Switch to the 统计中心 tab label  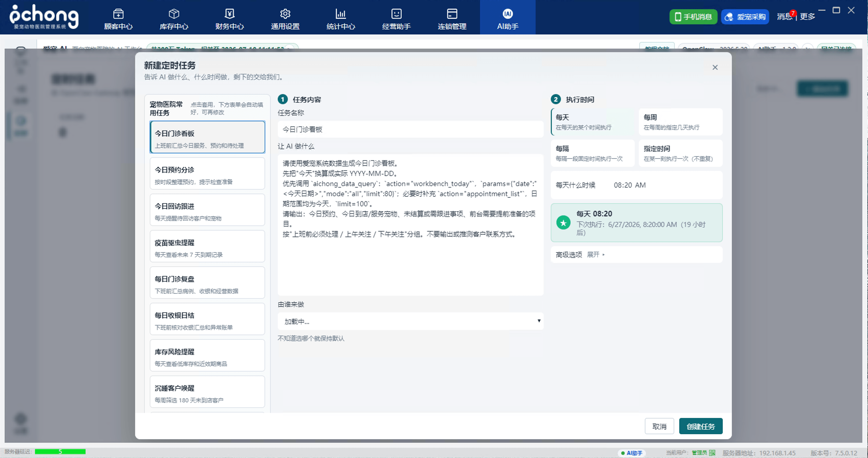(341, 26)
